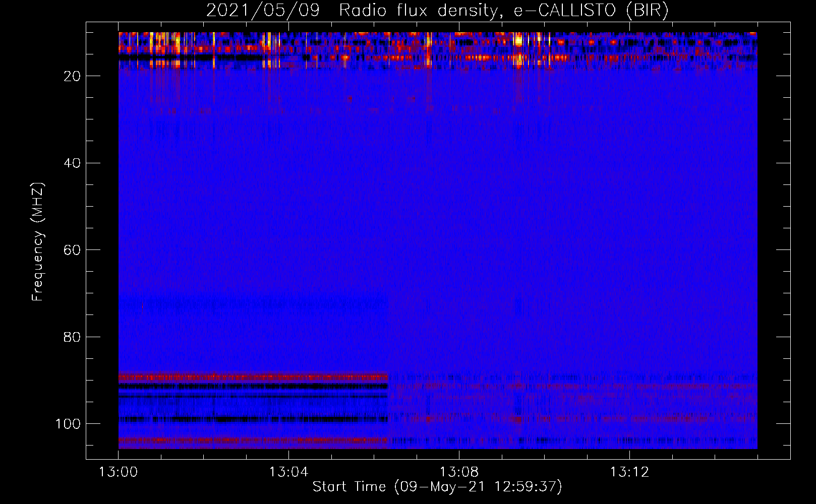Click the '13:12' time tick label
Screen dimensions: 816x504
629,472
